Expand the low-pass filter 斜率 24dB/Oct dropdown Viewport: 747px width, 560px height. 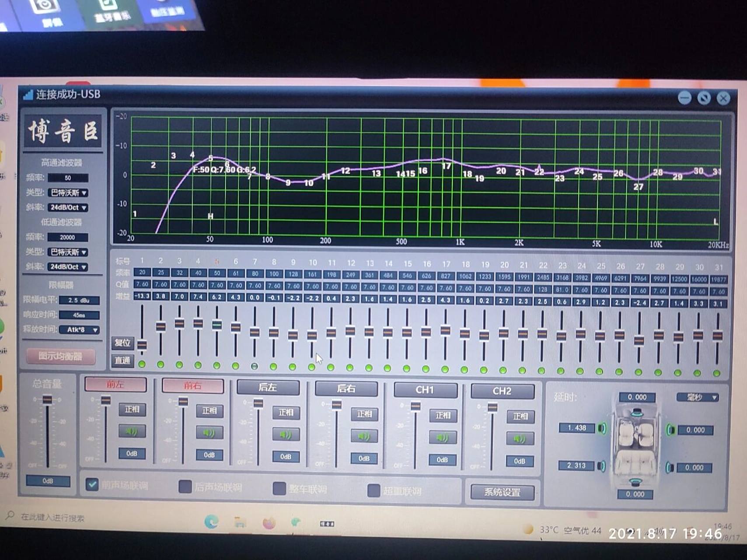(68, 267)
